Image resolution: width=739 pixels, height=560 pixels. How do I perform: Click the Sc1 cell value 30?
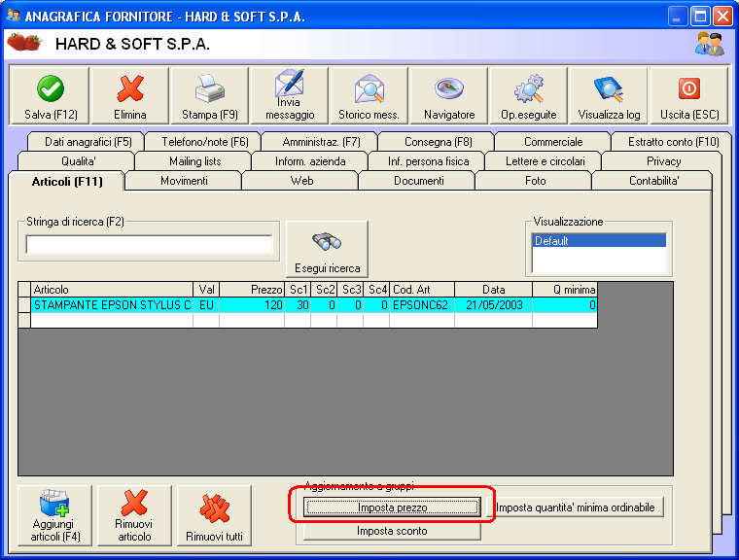click(298, 305)
